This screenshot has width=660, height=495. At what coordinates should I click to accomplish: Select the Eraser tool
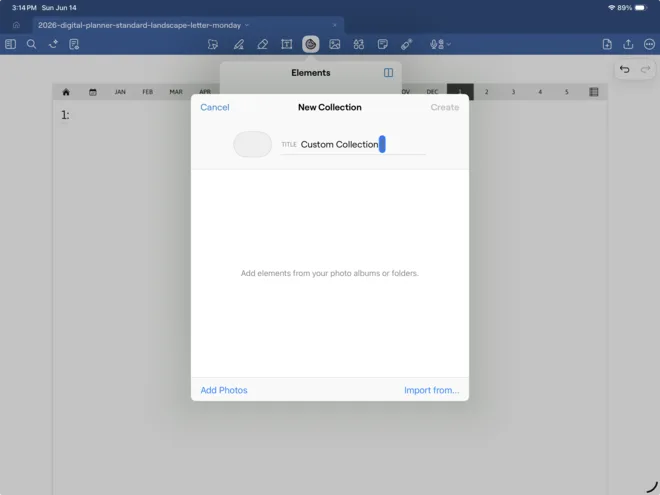coord(263,44)
